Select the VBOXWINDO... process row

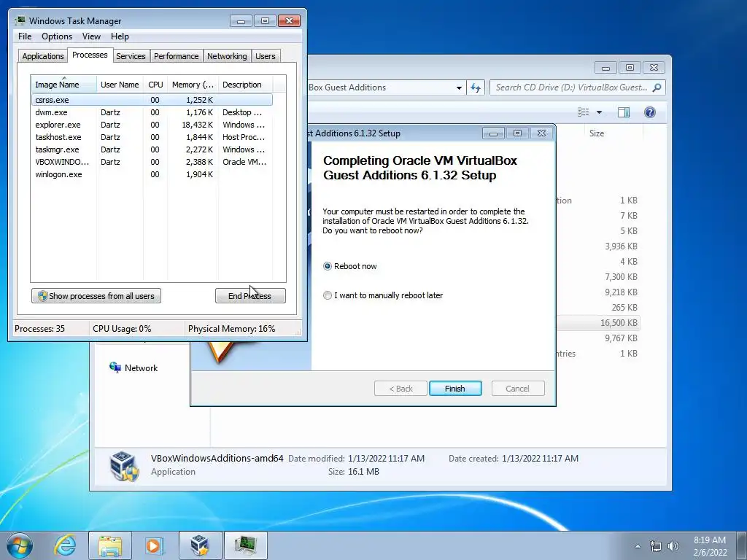152,162
